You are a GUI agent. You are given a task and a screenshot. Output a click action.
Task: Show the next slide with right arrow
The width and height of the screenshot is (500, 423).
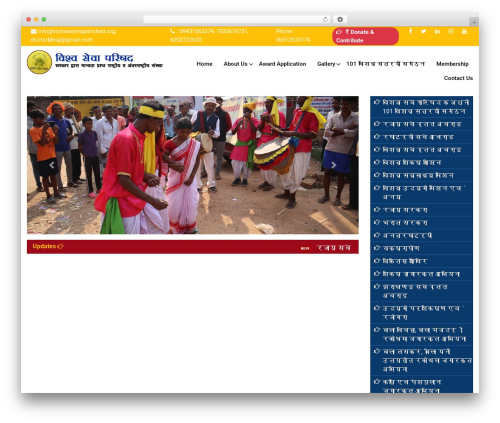point(334,165)
